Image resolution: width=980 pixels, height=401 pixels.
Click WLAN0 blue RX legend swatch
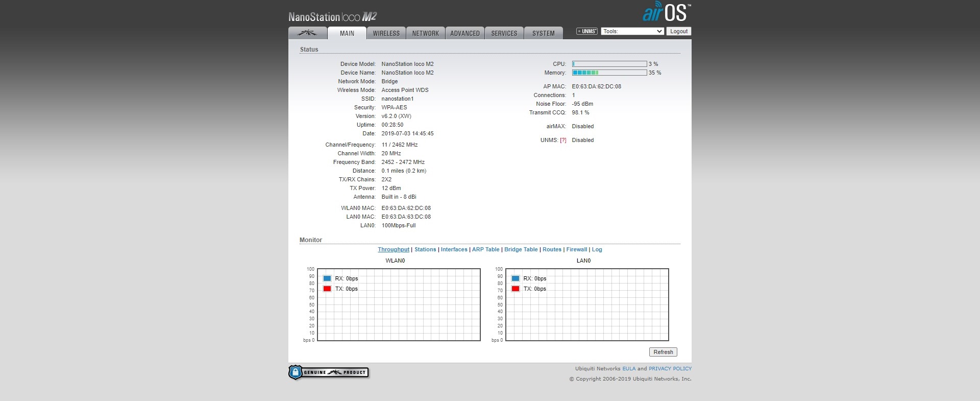pos(327,278)
